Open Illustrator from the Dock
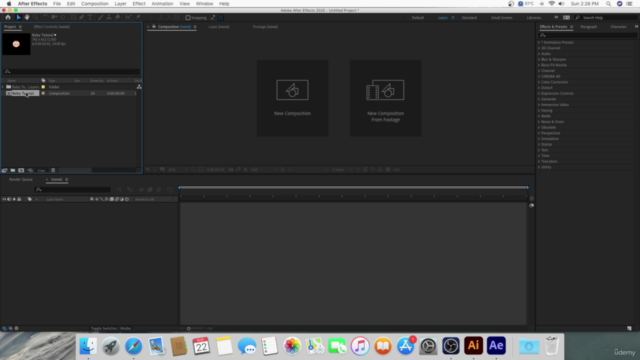640x360 pixels. pyautogui.click(x=473, y=346)
